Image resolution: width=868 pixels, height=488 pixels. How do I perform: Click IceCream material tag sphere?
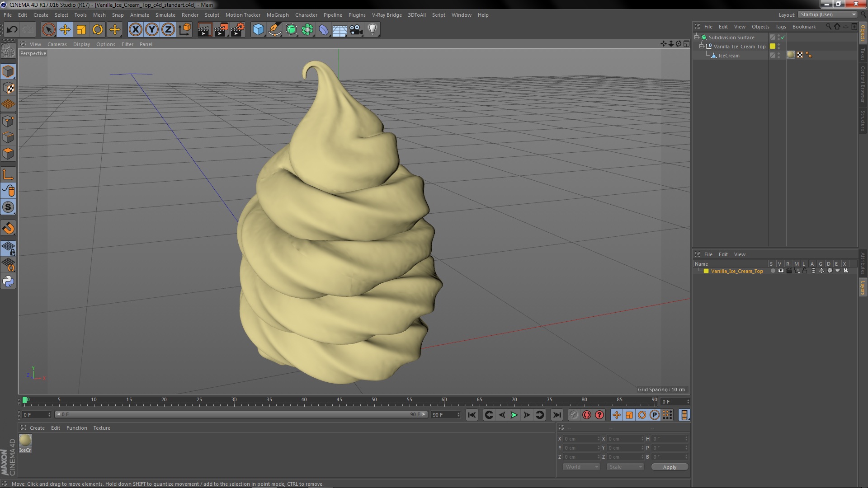pos(790,55)
